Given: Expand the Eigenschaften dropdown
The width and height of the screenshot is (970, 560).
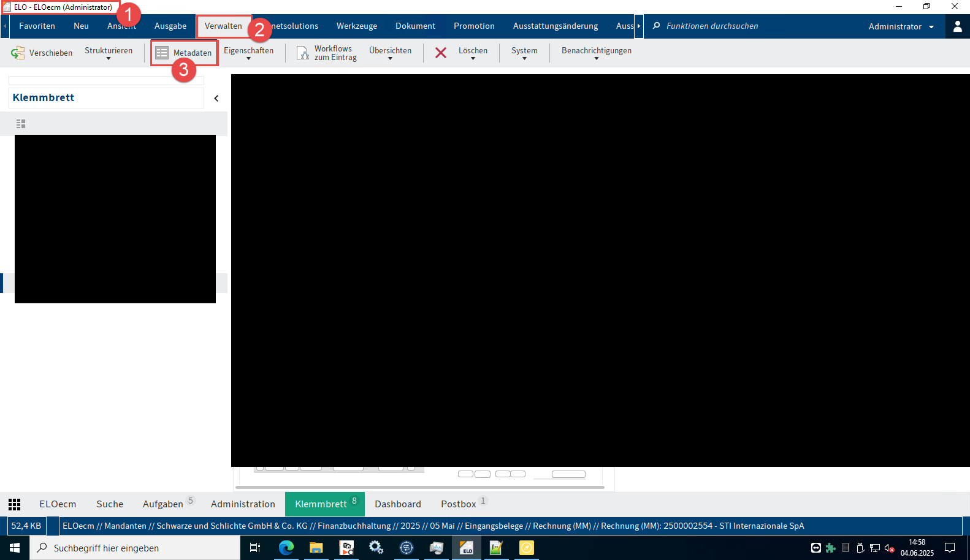Looking at the screenshot, I should [x=248, y=53].
